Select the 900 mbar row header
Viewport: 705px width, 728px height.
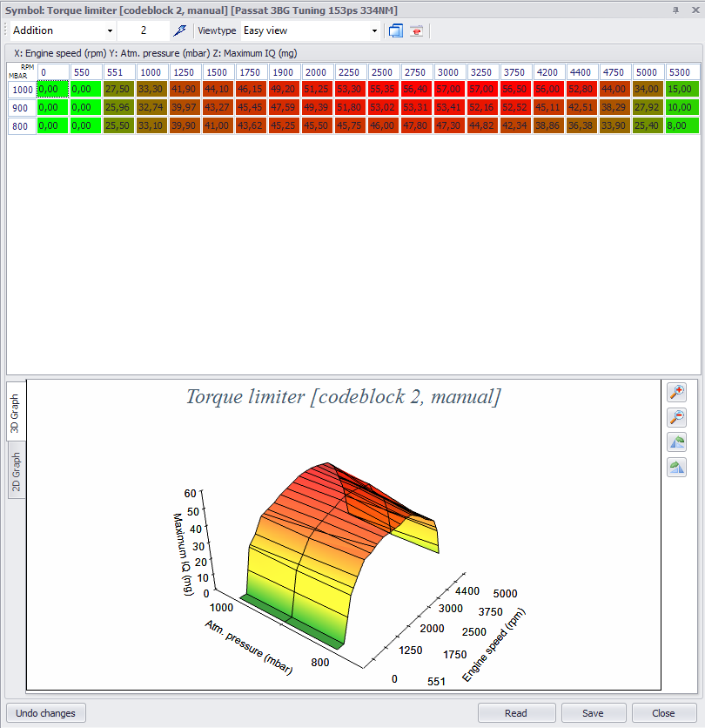point(22,108)
